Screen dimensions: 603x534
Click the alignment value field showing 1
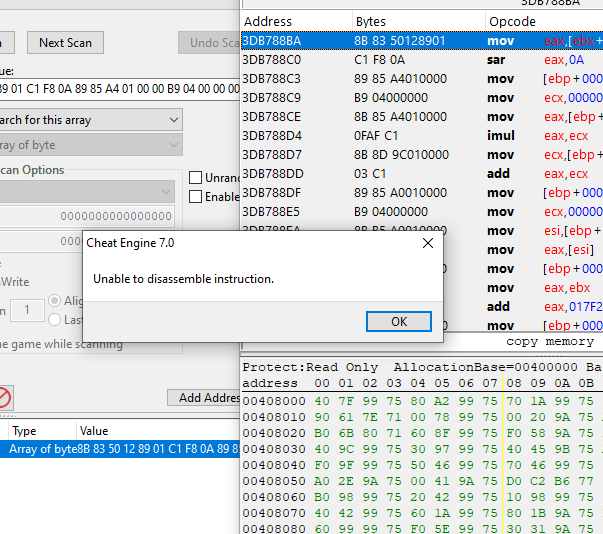[x=27, y=310]
